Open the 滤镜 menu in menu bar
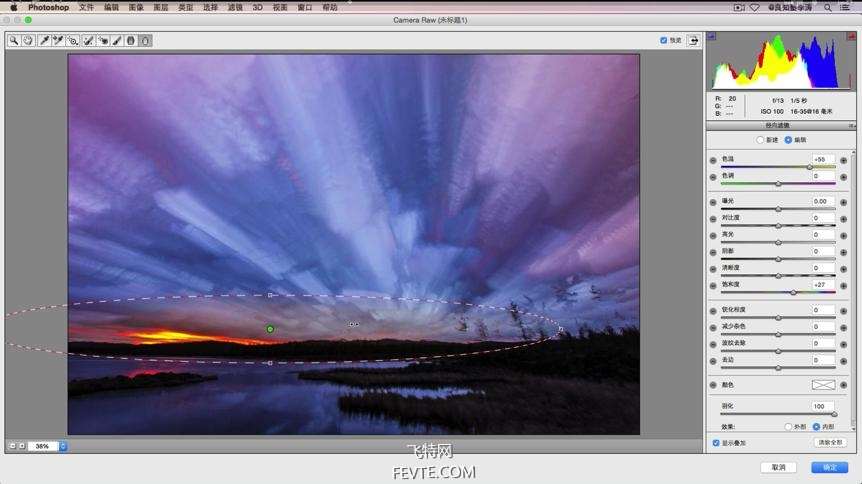This screenshot has width=862, height=484. (235, 7)
